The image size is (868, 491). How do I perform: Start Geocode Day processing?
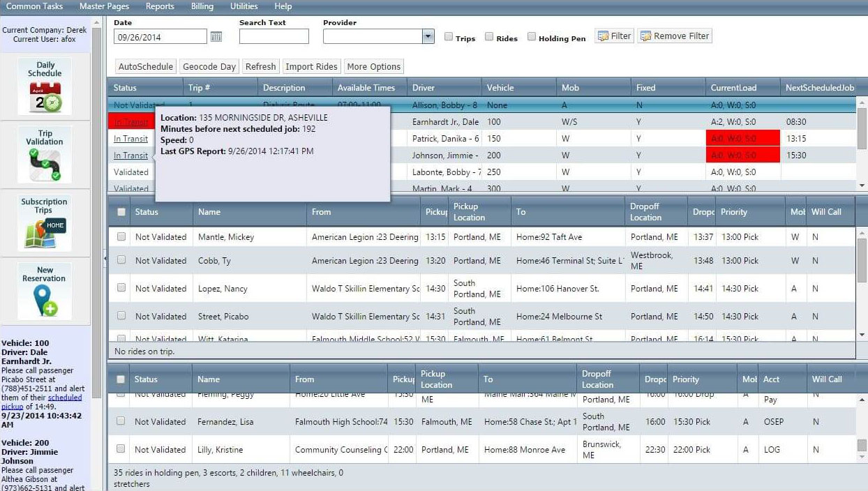coord(209,66)
